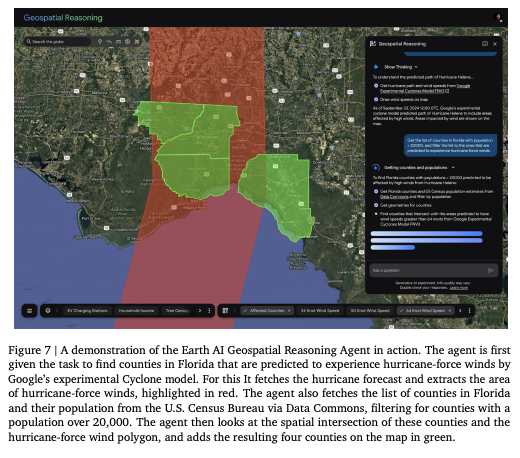Open the Google Experimental Cyclones Model link
Image resolution: width=520 pixels, height=458 pixels.
[425, 88]
